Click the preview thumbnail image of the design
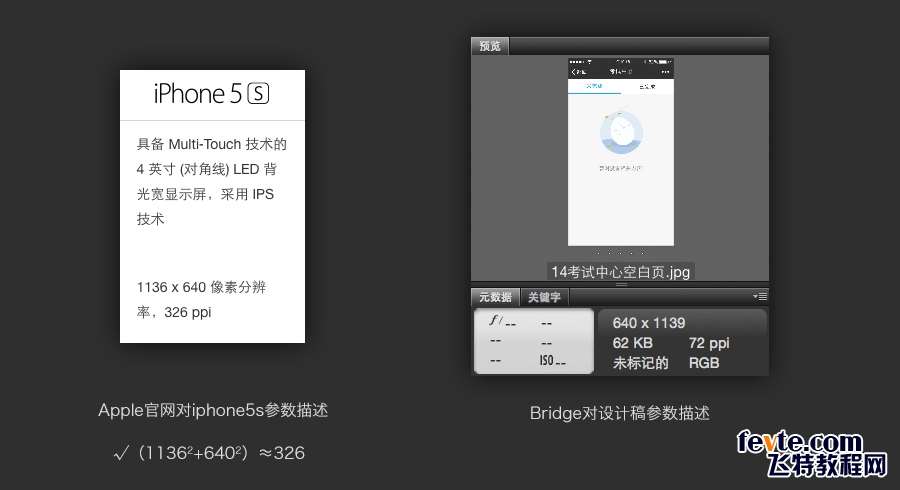The image size is (900, 490). click(620, 151)
